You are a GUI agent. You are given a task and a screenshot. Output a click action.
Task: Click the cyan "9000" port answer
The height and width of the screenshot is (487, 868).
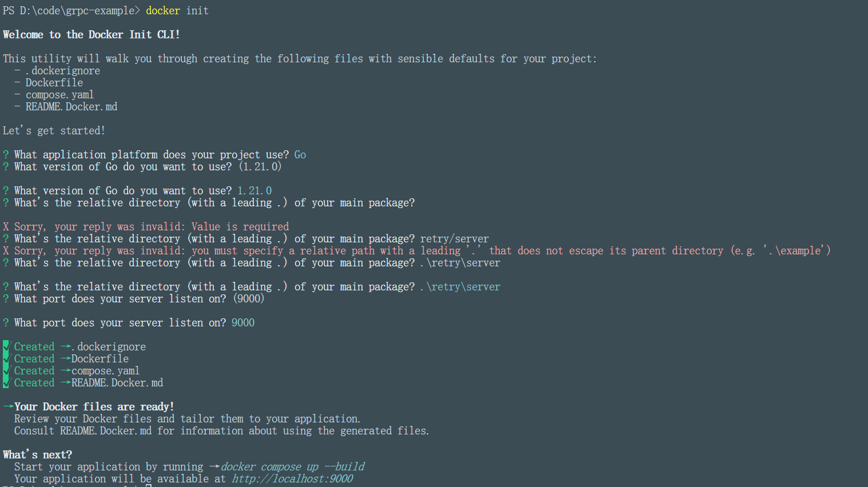[x=243, y=323]
